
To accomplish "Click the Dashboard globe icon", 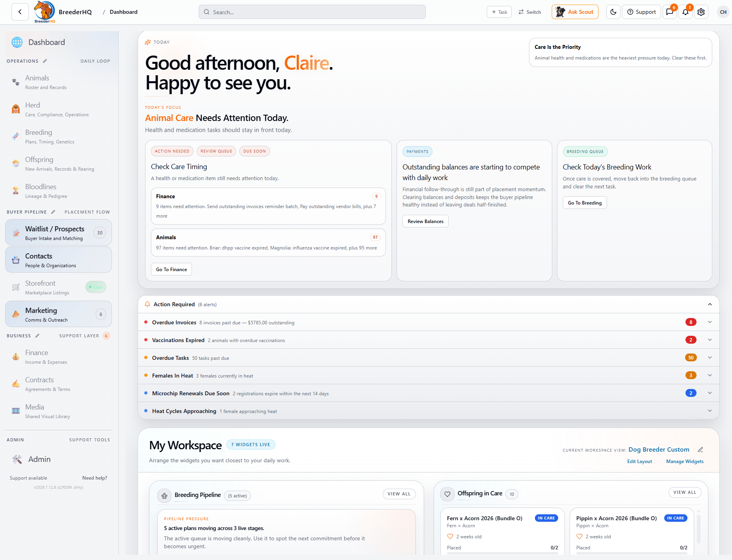I will tap(17, 42).
